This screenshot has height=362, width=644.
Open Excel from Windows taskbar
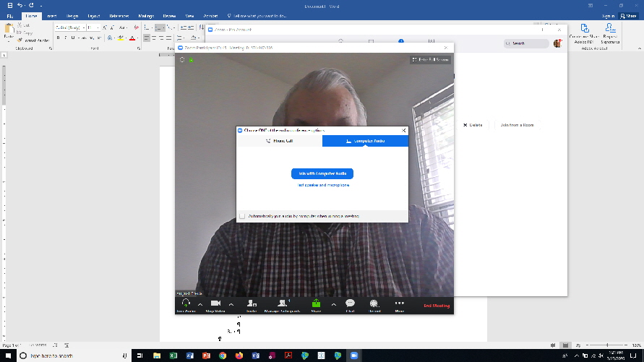(x=173, y=355)
